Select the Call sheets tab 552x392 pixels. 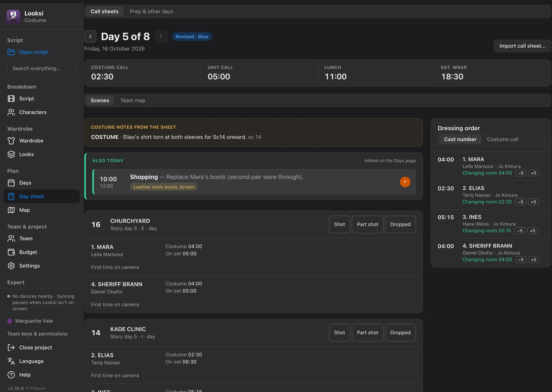point(105,11)
